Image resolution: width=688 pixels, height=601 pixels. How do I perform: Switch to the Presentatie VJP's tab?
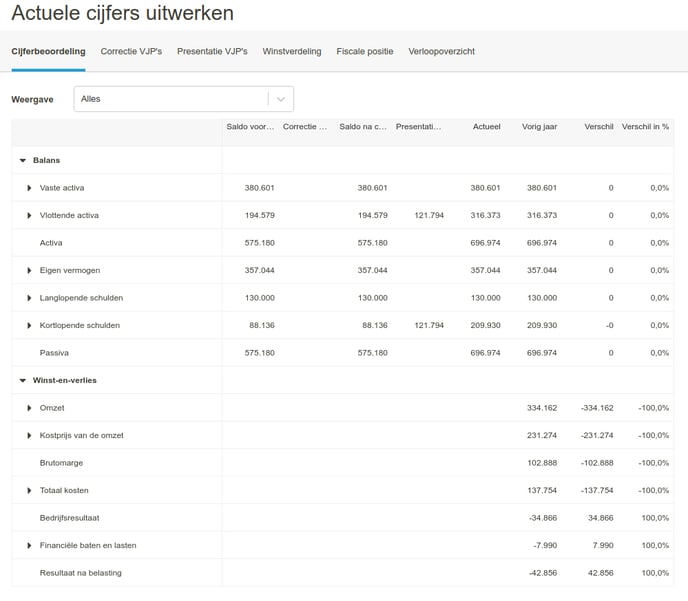(212, 51)
